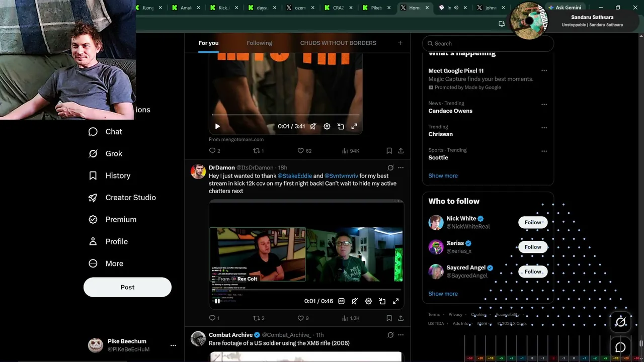Open settings on the 0:46 video
The width and height of the screenshot is (644, 362).
(x=368, y=301)
